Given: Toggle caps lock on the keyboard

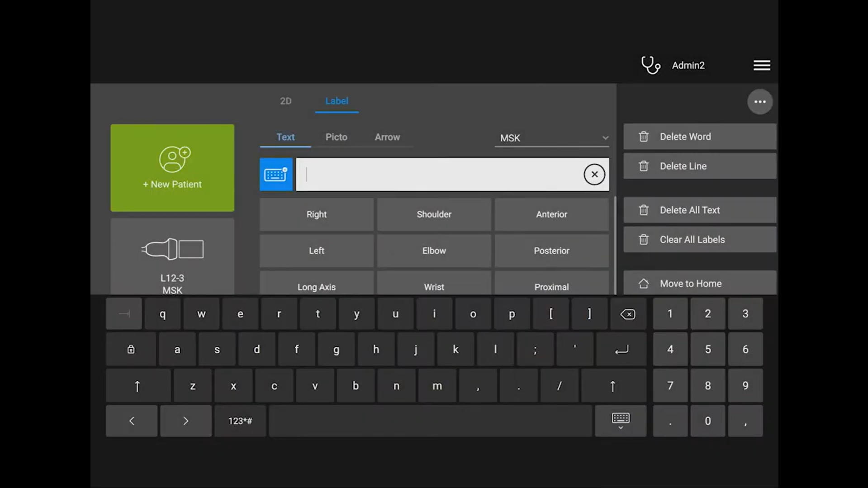Looking at the screenshot, I should [130, 349].
